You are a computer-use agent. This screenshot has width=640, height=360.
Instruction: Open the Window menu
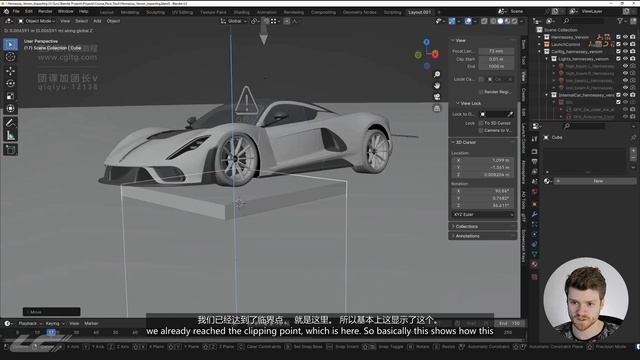tap(65, 11)
